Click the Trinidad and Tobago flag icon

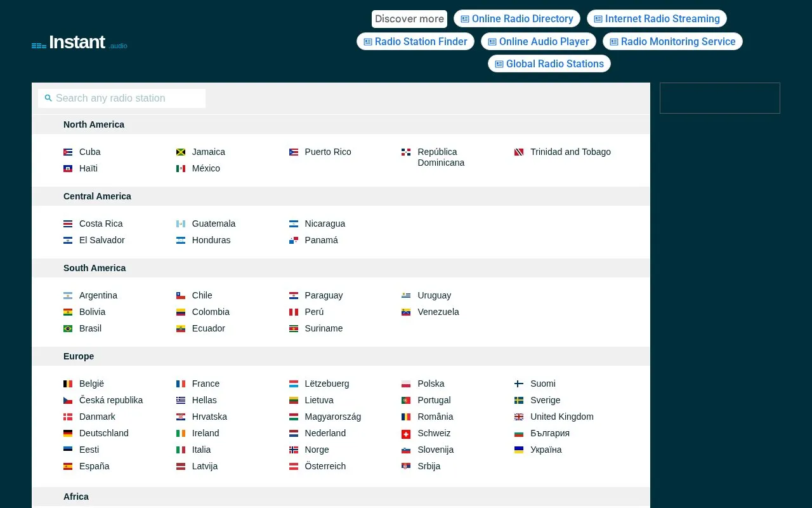[519, 152]
